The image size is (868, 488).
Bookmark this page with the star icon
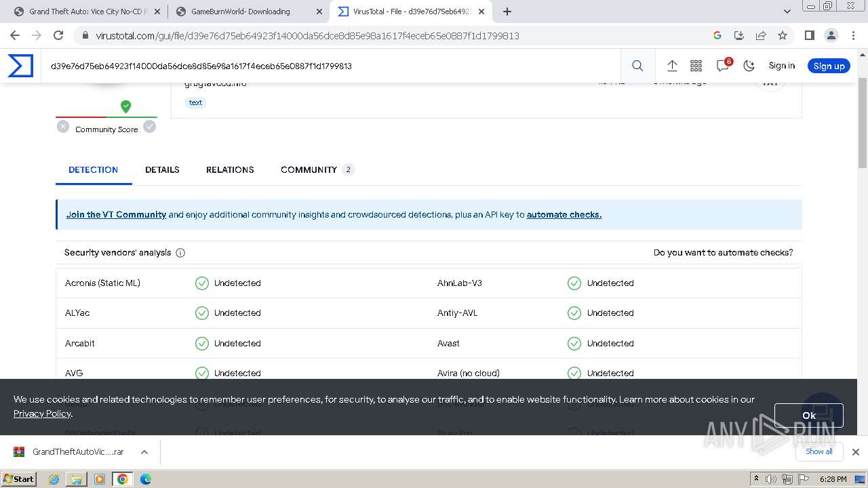tap(783, 35)
